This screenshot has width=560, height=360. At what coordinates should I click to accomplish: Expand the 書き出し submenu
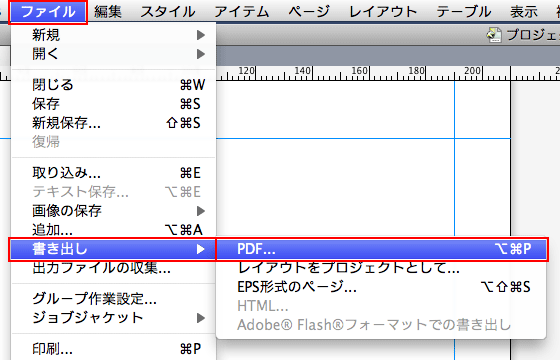click(113, 249)
